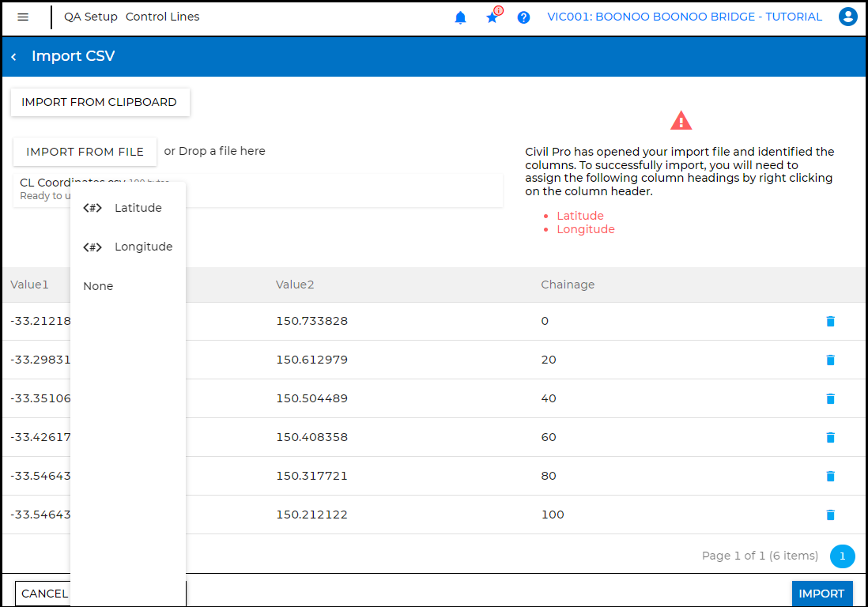Screen dimensions: 868x607
Task: Click the Control Lines breadcrumb
Action: tap(162, 17)
